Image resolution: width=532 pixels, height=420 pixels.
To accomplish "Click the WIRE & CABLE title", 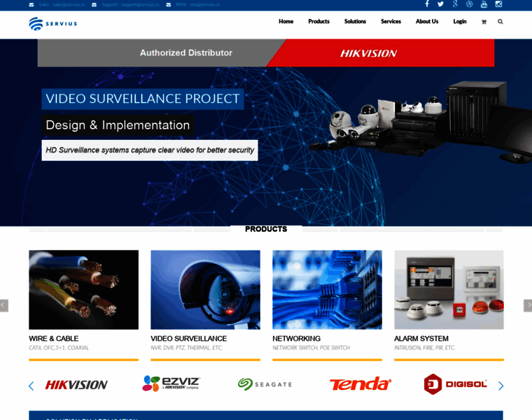I will (54, 339).
